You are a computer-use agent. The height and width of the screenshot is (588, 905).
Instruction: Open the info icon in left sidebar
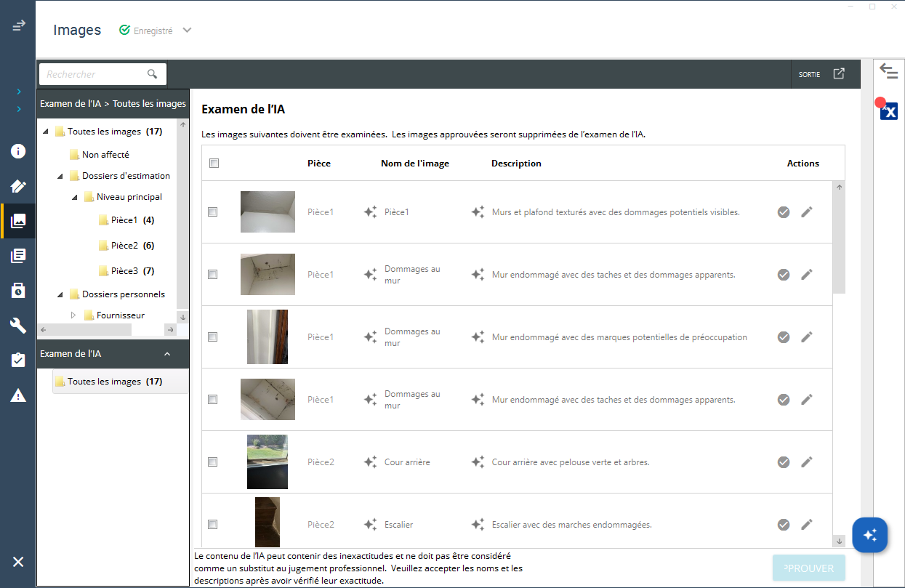click(x=18, y=151)
